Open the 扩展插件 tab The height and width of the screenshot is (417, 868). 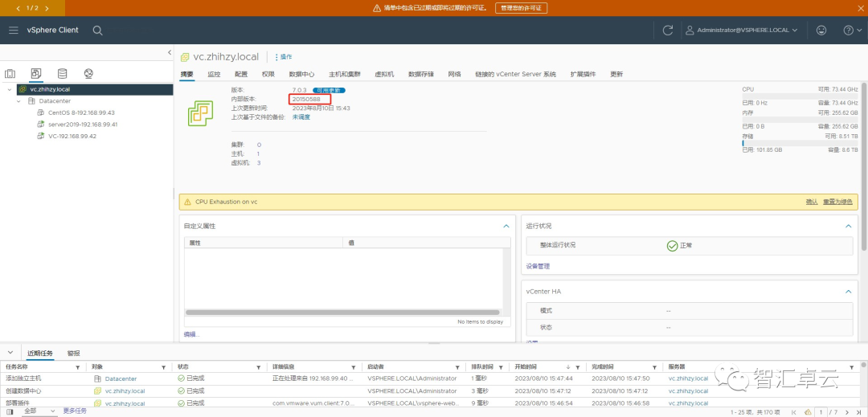583,74
